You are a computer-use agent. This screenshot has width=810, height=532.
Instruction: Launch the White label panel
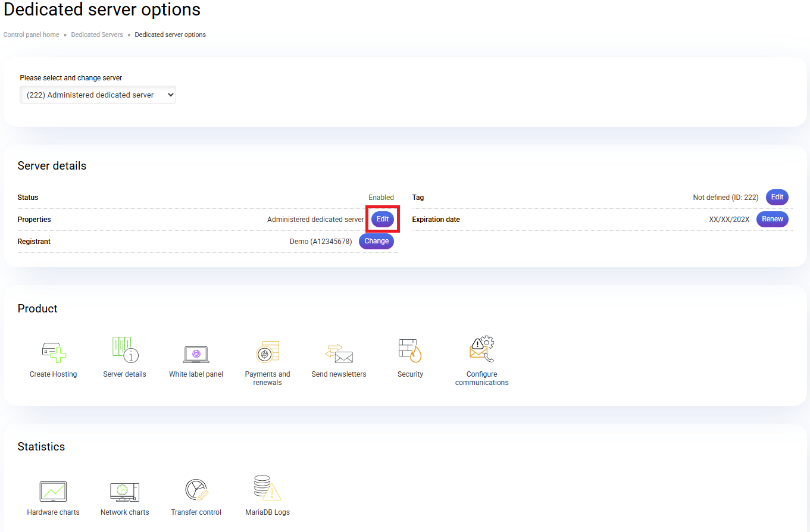[x=196, y=353]
